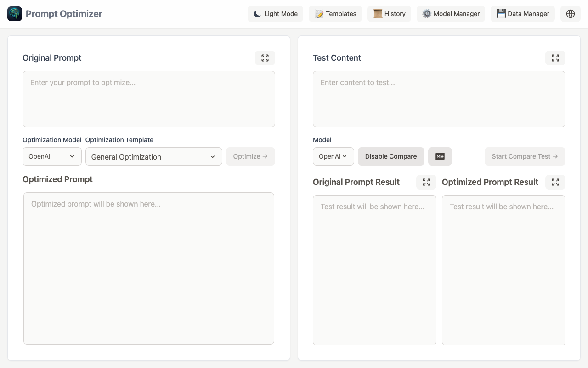588x368 pixels.
Task: Open the History panel
Action: coord(389,14)
